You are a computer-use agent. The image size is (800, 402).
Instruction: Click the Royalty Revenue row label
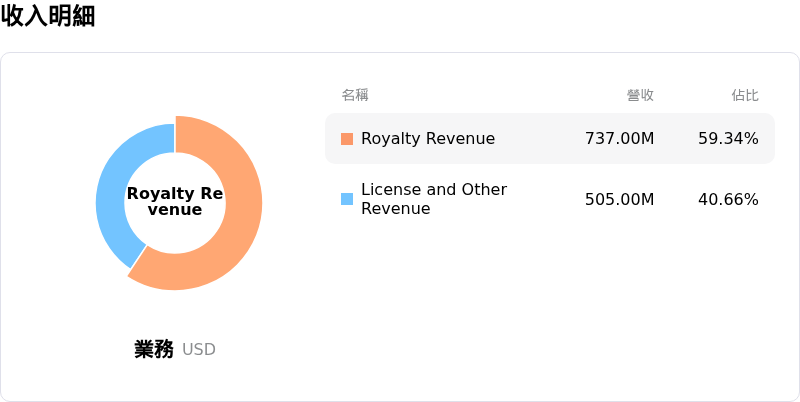tap(428, 139)
